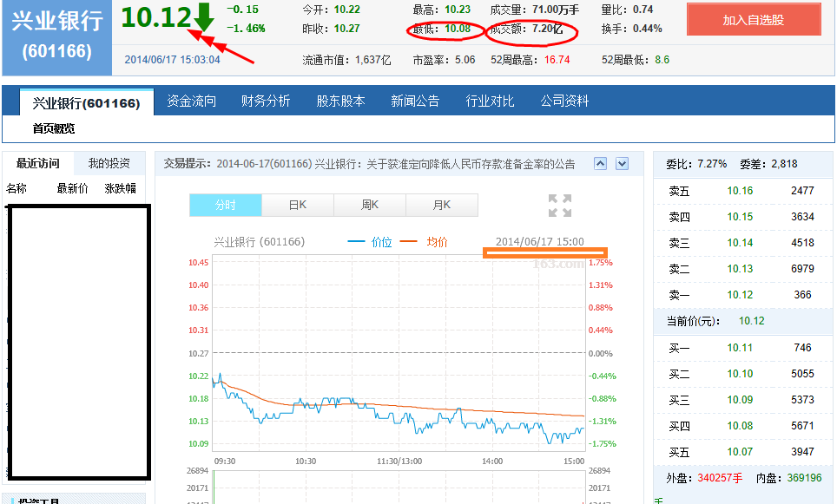Select the 分时 chart view

coord(225,206)
